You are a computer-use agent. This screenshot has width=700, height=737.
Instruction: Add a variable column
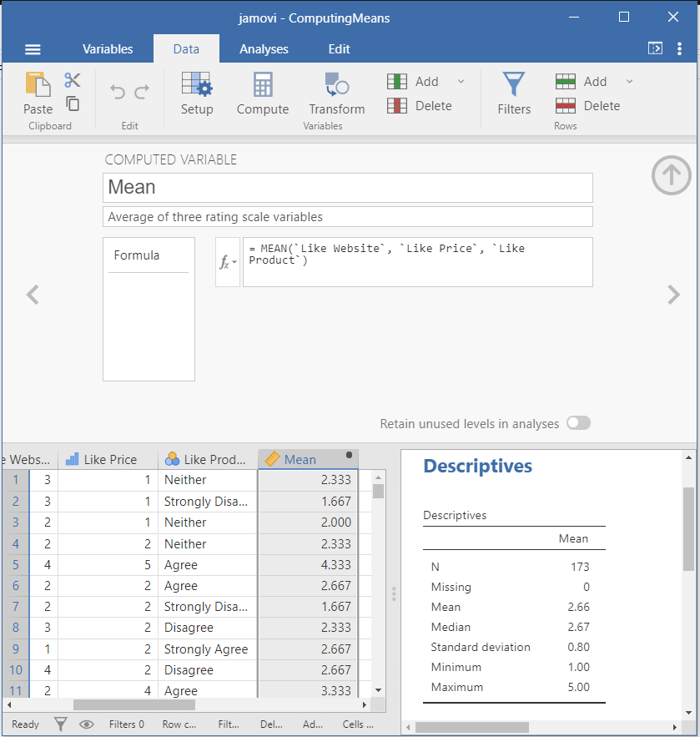tap(414, 81)
